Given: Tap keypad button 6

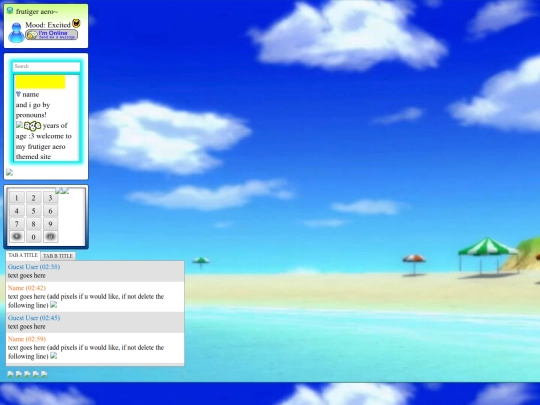Looking at the screenshot, I should (x=50, y=211).
